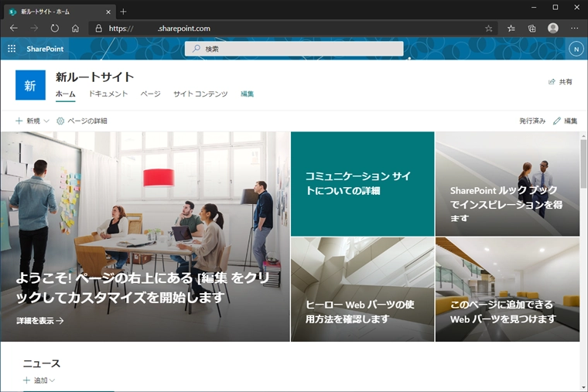Open the favorites list icon
The height and width of the screenshot is (392, 588).
(x=511, y=29)
